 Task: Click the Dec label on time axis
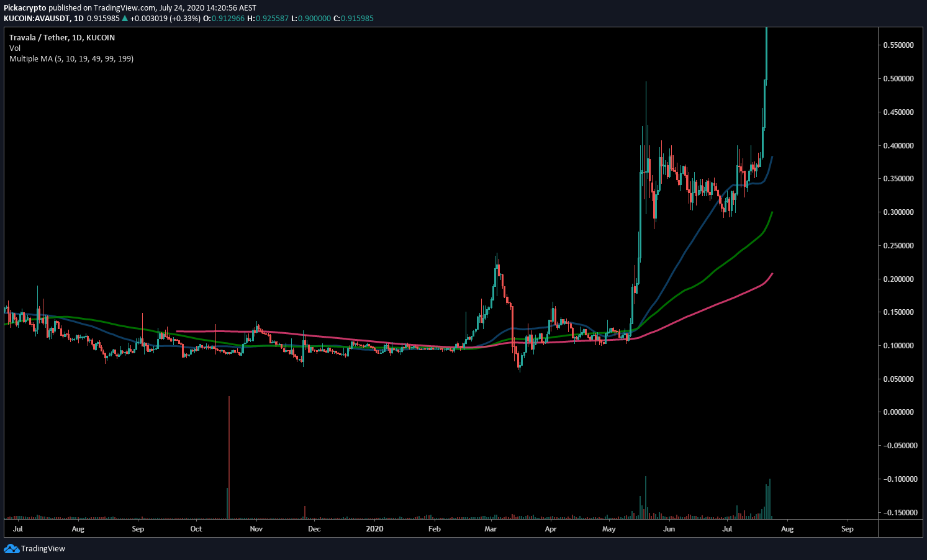click(314, 529)
